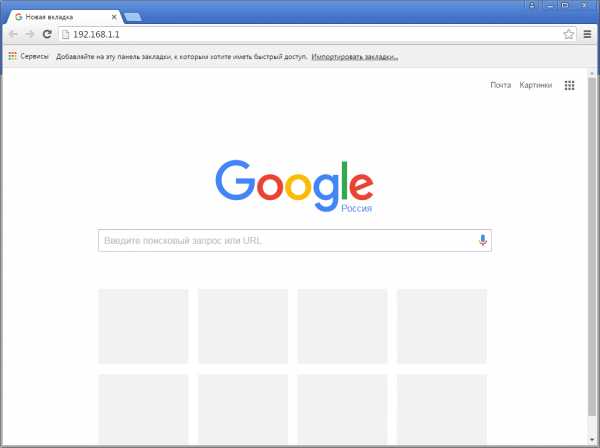Bookmark this page with the star icon

569,34
